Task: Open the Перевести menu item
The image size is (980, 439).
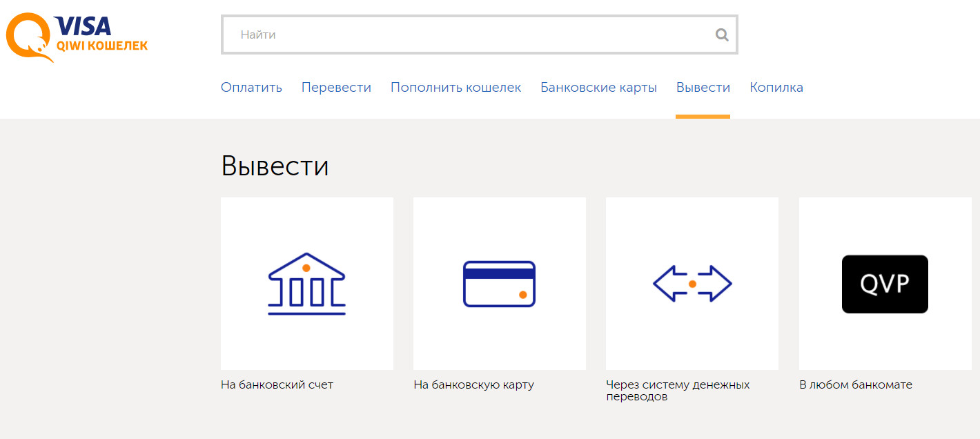Action: 336,88
